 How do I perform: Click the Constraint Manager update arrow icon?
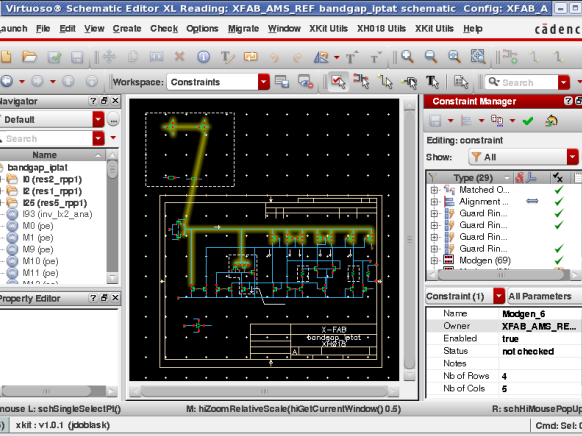click(552, 121)
